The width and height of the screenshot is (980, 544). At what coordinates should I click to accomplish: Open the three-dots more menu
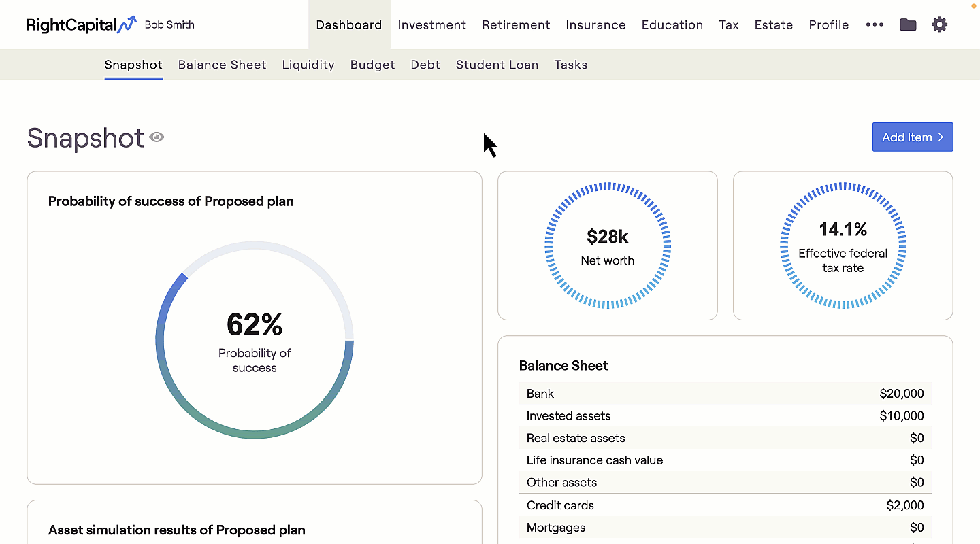tap(875, 25)
